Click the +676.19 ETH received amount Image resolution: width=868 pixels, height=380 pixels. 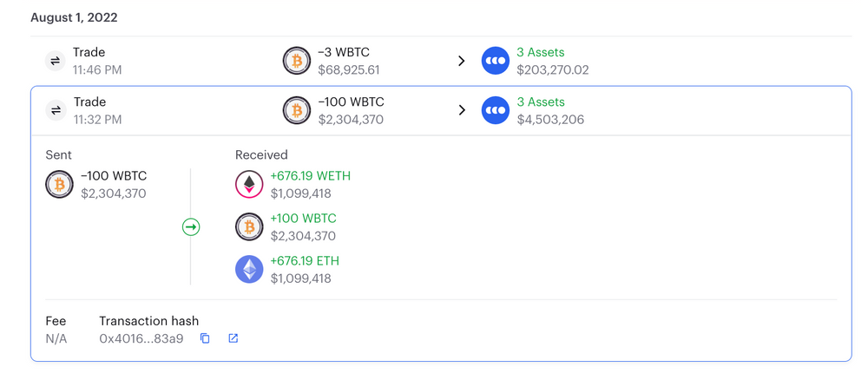[x=305, y=261]
